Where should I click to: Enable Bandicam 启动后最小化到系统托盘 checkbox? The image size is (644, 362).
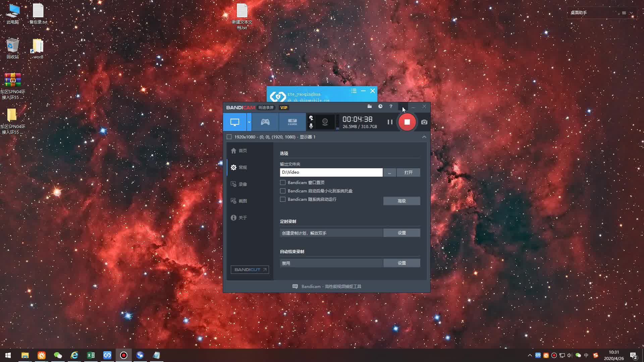pos(283,191)
